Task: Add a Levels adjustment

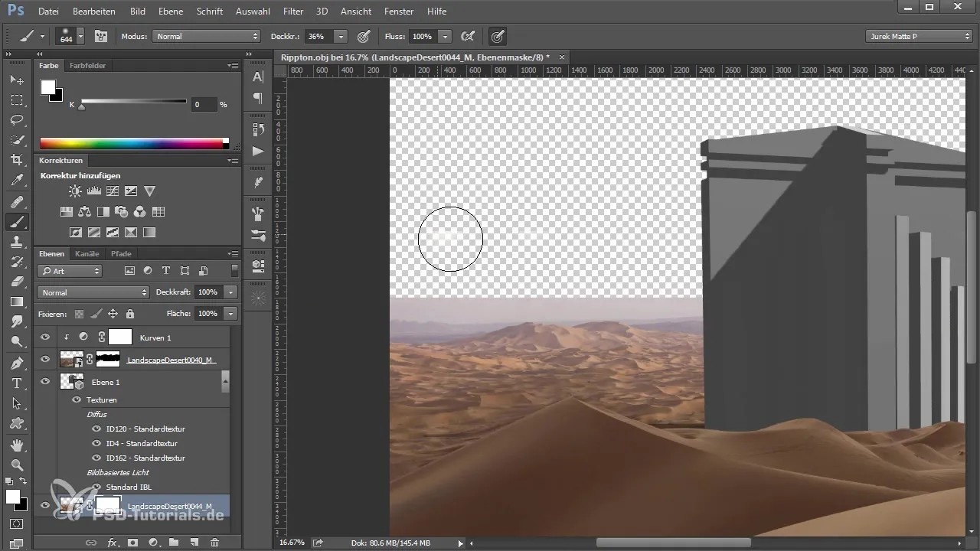Action: (94, 191)
